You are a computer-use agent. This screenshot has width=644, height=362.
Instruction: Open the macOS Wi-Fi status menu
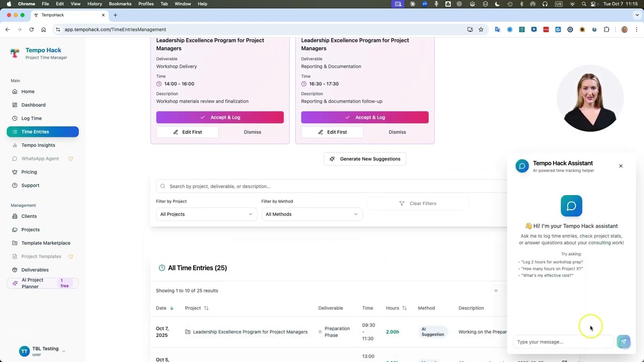572,4
